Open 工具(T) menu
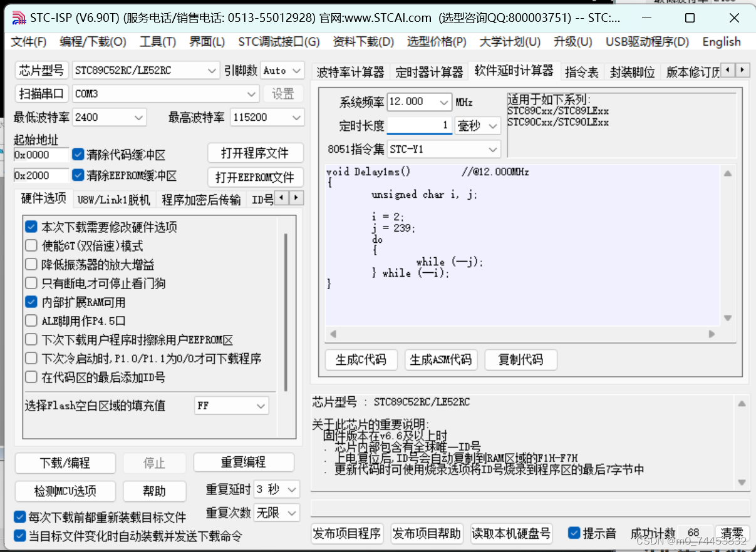The height and width of the screenshot is (552, 756). [x=158, y=42]
